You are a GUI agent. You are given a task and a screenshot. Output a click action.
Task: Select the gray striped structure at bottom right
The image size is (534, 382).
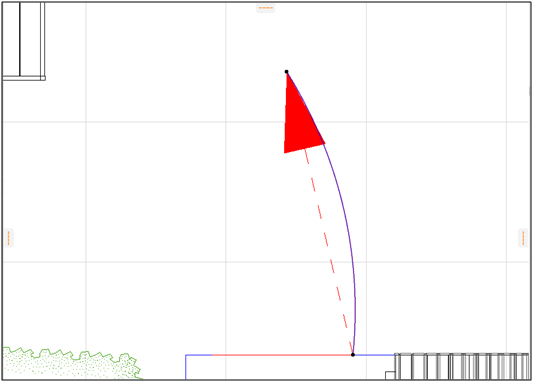(462, 366)
